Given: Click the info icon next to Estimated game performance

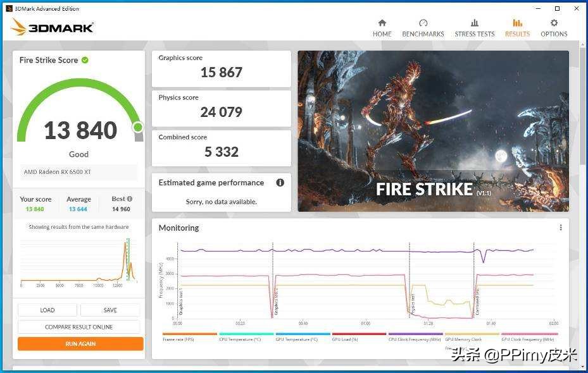Looking at the screenshot, I should pyautogui.click(x=280, y=182).
